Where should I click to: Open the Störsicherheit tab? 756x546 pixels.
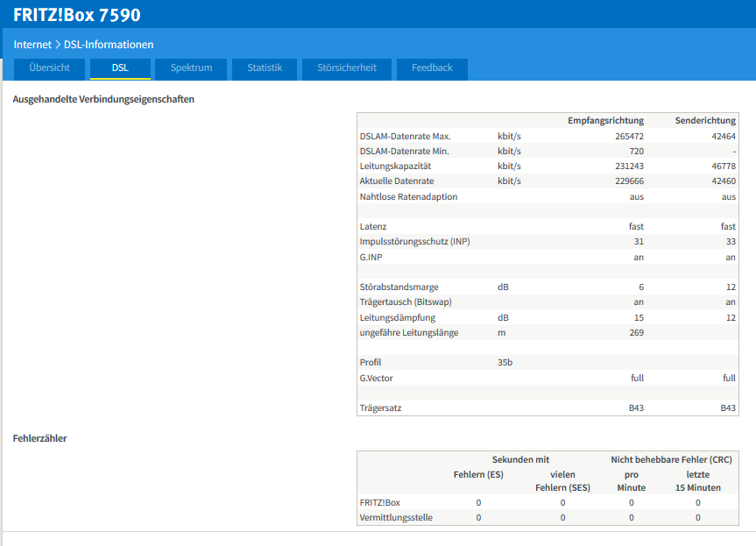[x=346, y=68]
